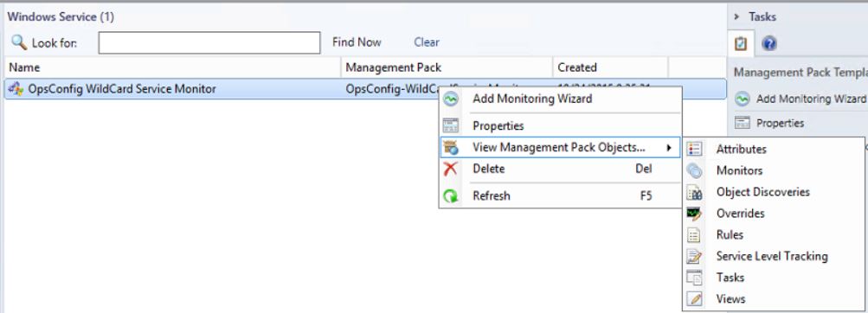Click the Attributes icon in submenu
The image size is (868, 313).
pyautogui.click(x=694, y=150)
